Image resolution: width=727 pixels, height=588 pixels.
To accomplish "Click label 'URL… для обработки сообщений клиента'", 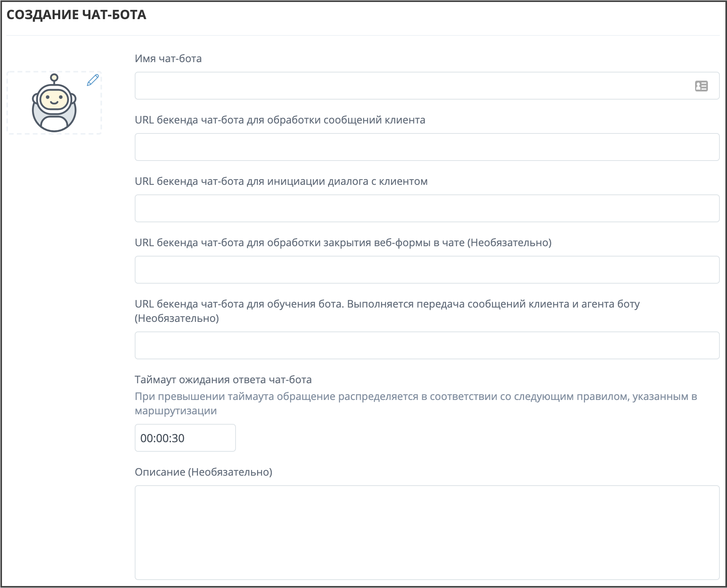I will 280,120.
